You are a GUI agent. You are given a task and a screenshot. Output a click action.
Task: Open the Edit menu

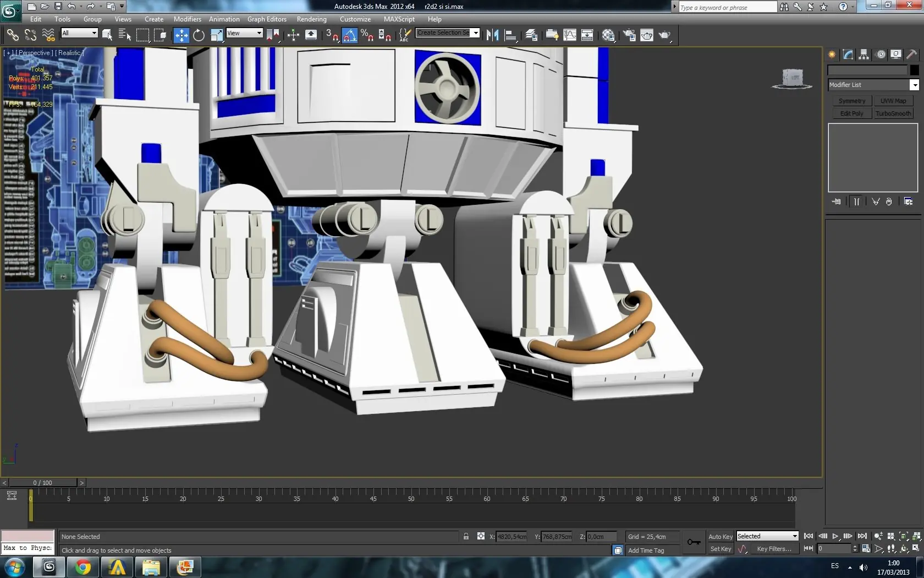click(x=36, y=19)
